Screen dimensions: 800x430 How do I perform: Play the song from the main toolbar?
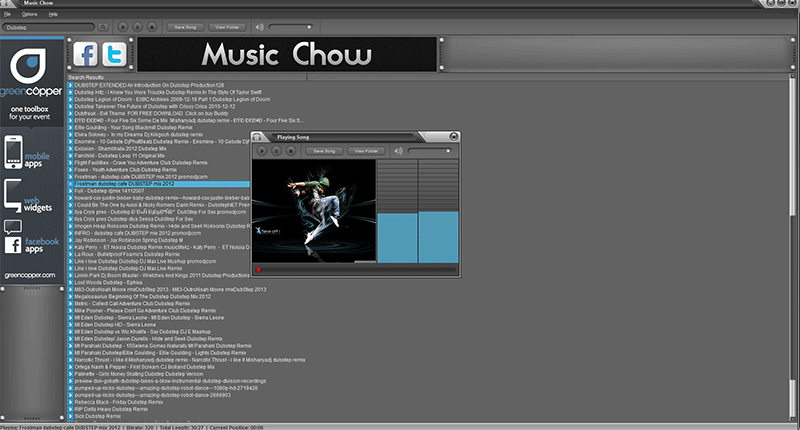tap(123, 27)
